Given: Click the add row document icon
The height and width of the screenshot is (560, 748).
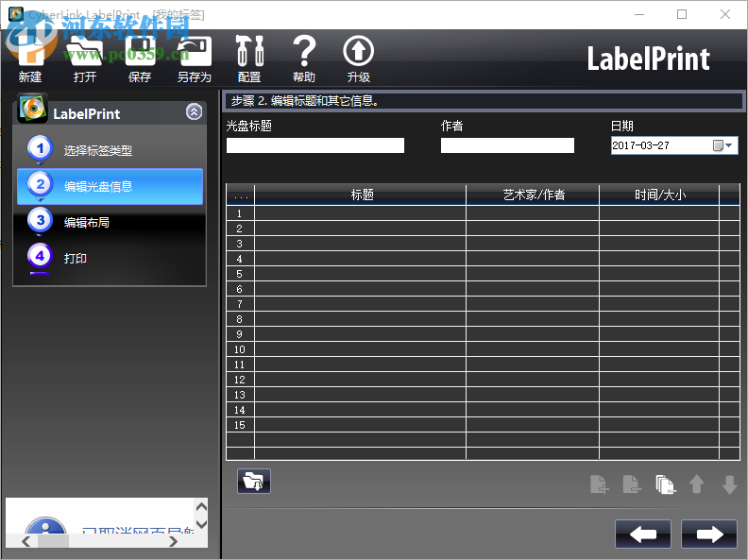Looking at the screenshot, I should coord(599,484).
